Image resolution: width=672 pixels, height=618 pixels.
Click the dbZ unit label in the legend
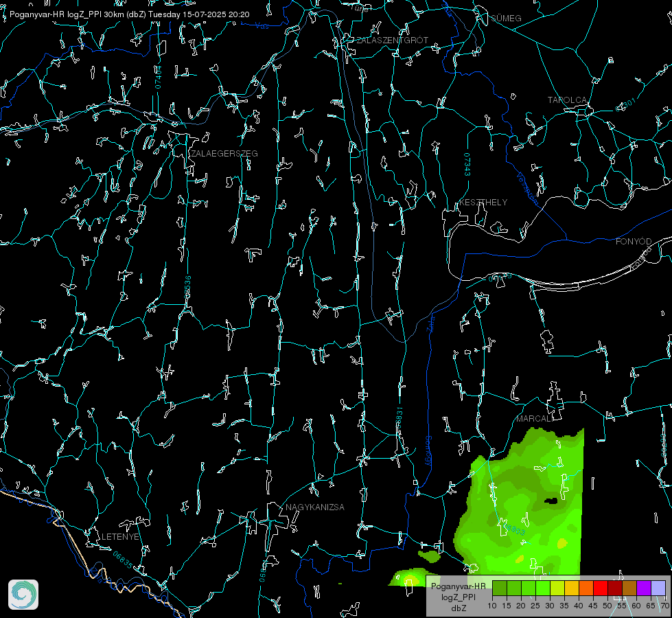click(x=458, y=608)
